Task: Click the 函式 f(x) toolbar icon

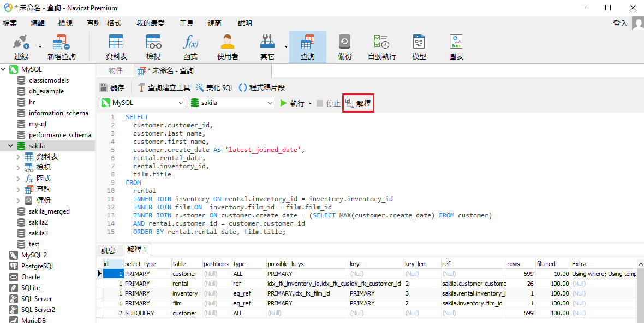Action: (x=190, y=43)
